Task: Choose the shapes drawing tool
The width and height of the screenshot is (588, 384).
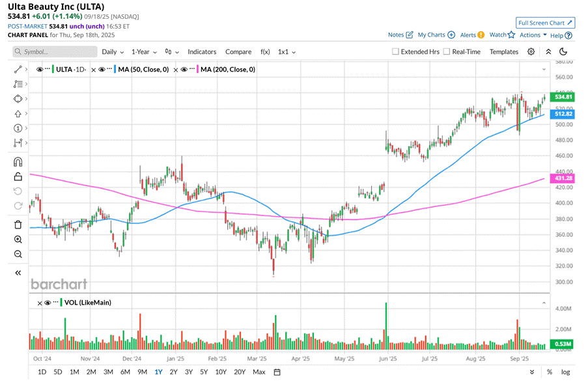Action: coord(18,99)
